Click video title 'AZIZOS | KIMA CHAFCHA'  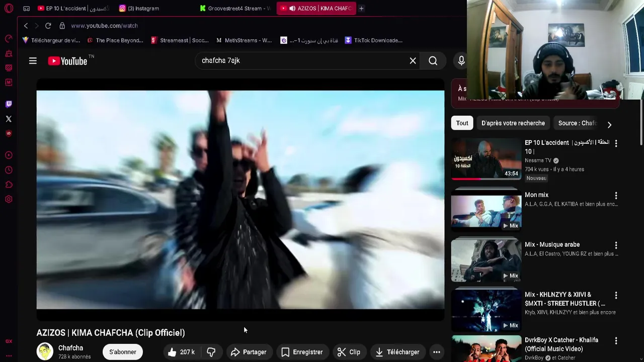coord(111,333)
